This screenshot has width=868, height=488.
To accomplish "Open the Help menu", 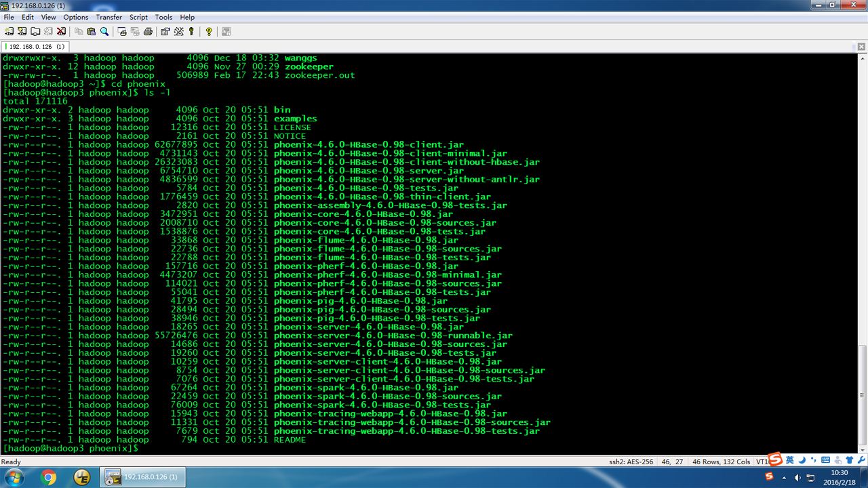I will coord(188,17).
